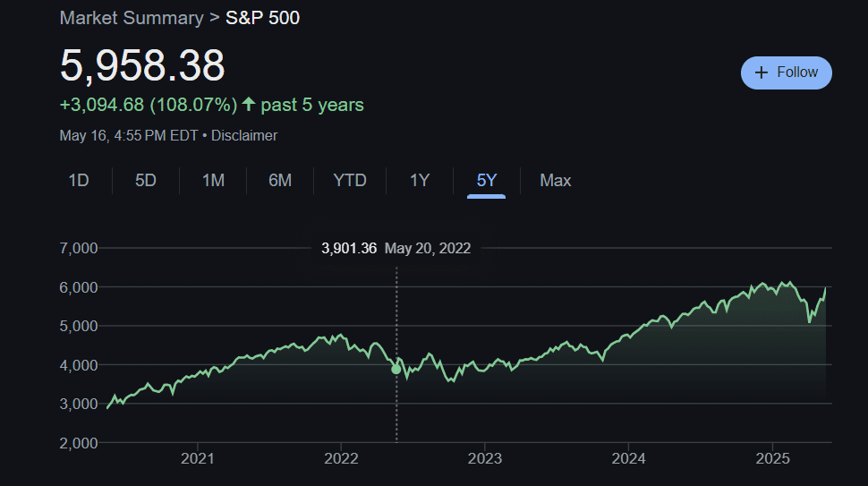Click the green up arrow icon
Viewport: 868px width, 486px height.
pos(249,104)
